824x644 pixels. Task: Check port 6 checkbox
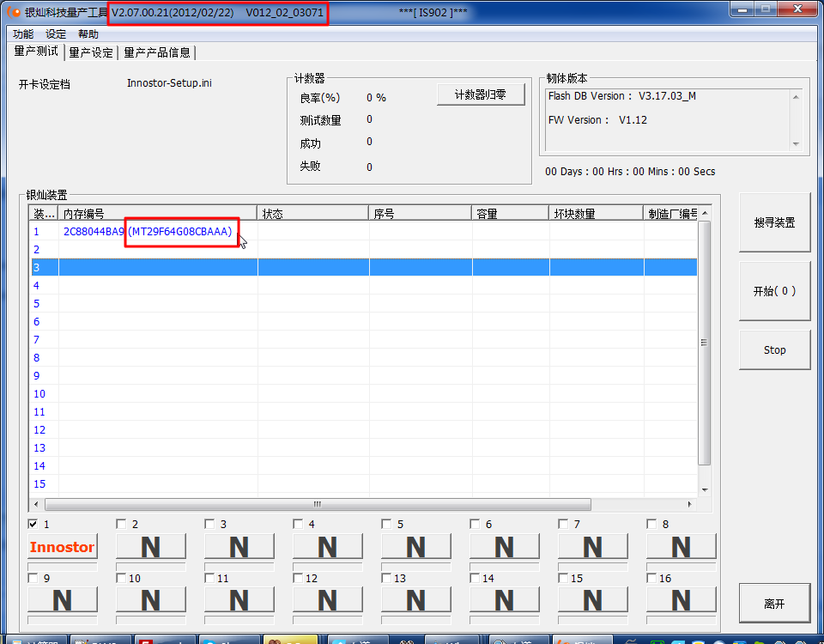click(475, 524)
